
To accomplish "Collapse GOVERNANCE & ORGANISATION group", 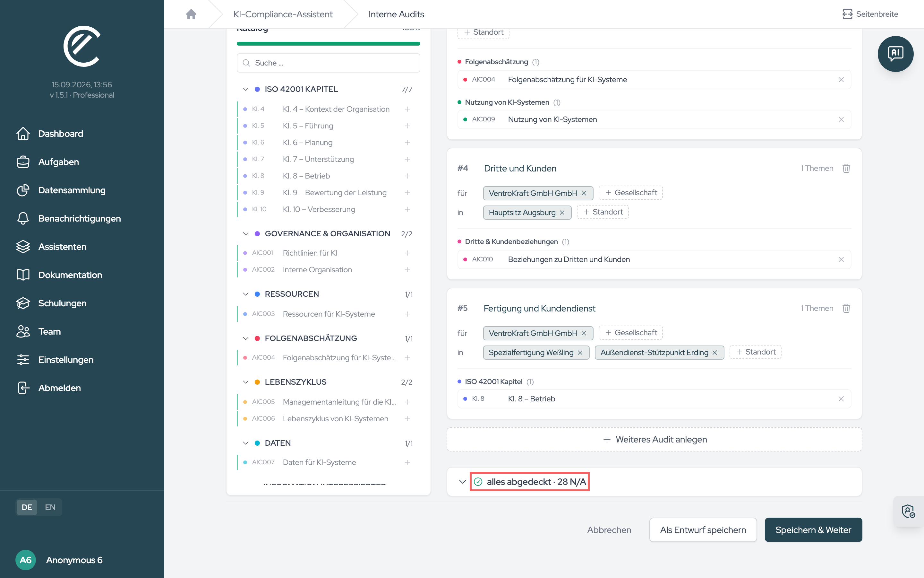I will coord(245,233).
